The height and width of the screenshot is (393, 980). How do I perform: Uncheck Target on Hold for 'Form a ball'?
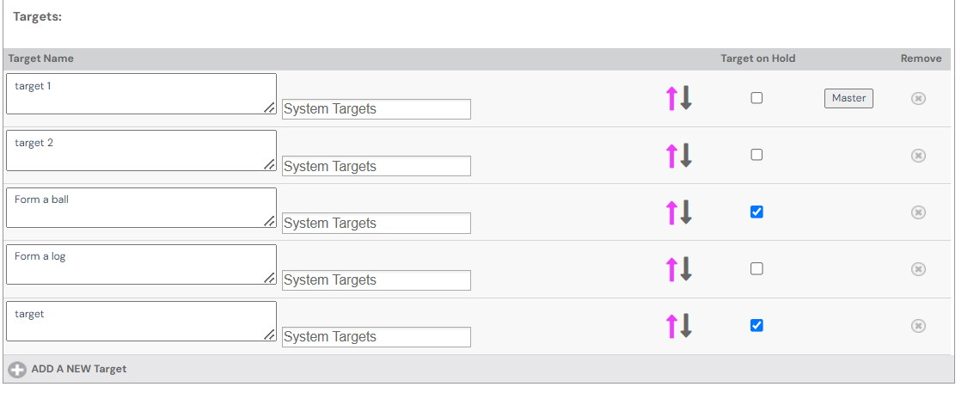(756, 212)
